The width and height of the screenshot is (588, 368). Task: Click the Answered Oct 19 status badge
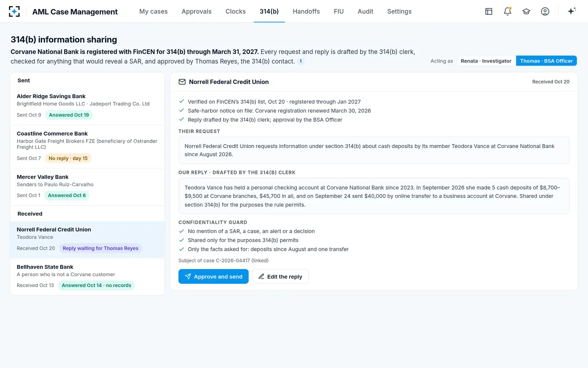pos(69,115)
